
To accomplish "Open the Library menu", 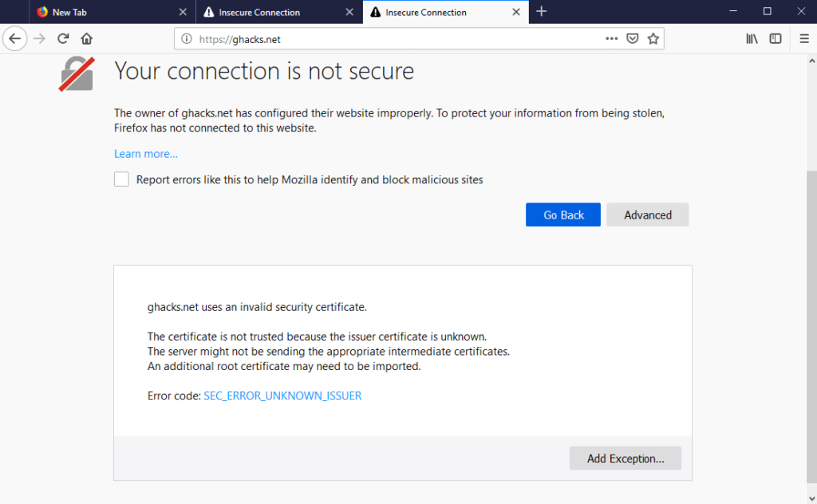I will coord(752,38).
